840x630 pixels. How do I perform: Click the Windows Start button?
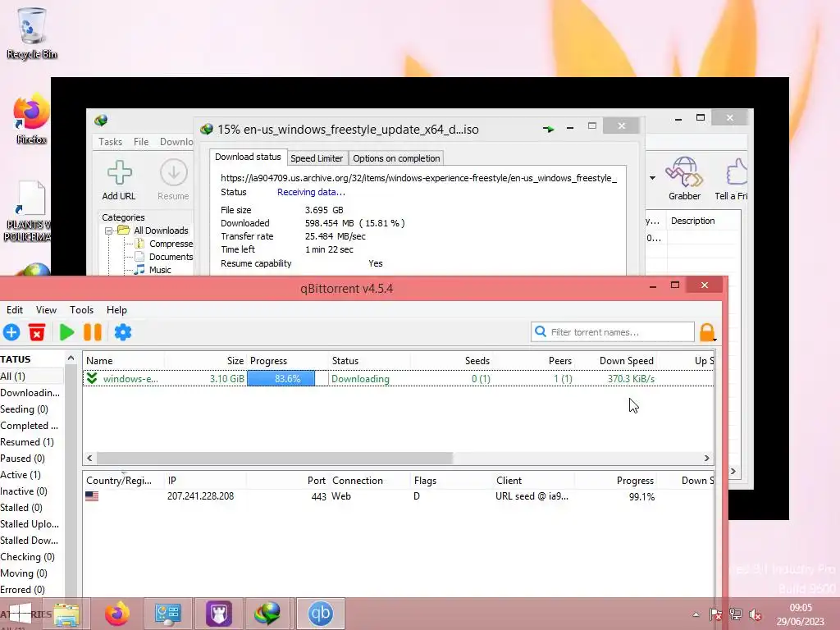pos(20,614)
